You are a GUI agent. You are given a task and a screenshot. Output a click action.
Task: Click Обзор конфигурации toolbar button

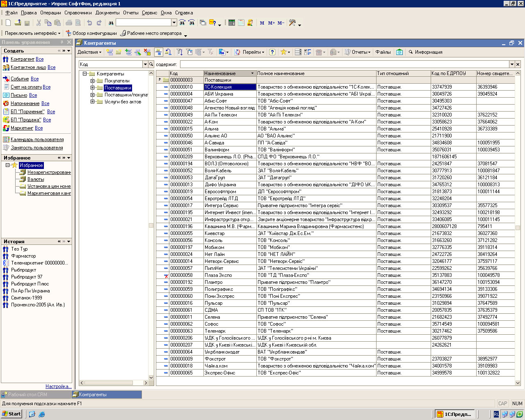[91, 33]
